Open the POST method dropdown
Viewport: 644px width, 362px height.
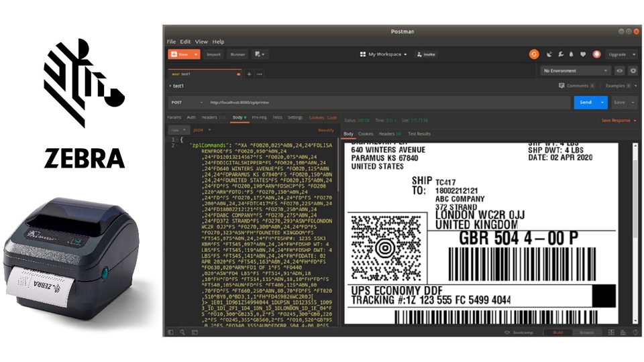pyautogui.click(x=187, y=102)
